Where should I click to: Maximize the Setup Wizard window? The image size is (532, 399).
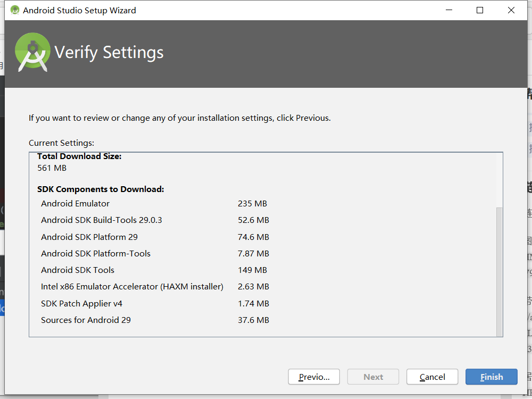(x=480, y=10)
